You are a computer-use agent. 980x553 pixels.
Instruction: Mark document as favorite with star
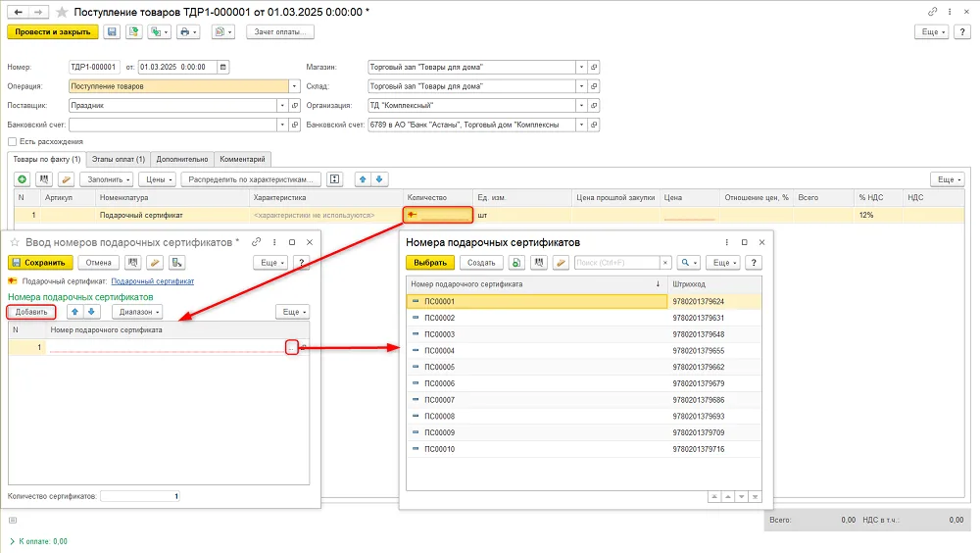[x=62, y=12]
